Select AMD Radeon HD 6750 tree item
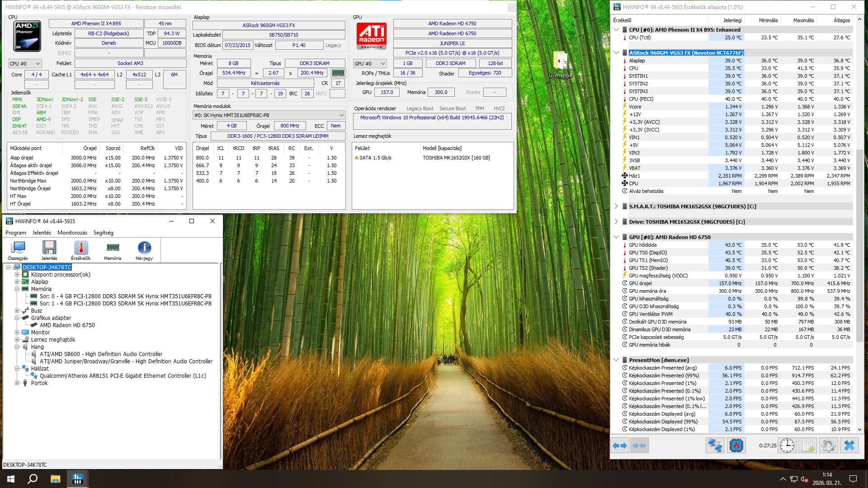The width and height of the screenshot is (868, 488). click(67, 325)
